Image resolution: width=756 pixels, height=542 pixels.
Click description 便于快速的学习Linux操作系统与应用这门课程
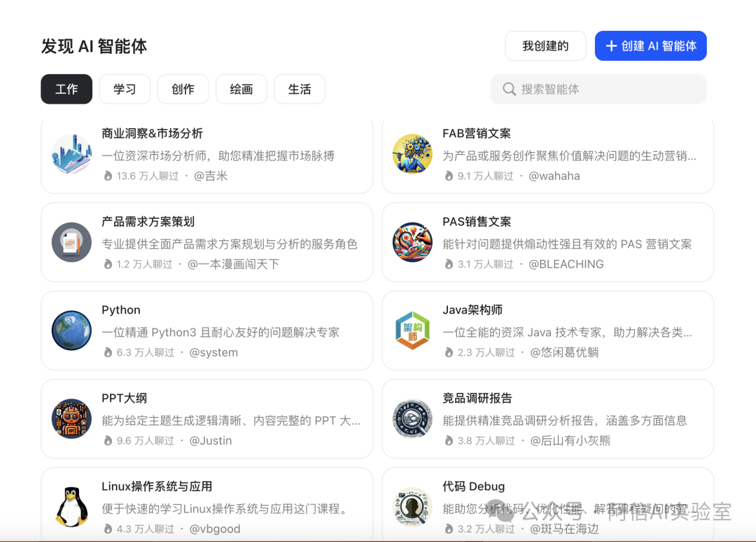[x=225, y=508]
